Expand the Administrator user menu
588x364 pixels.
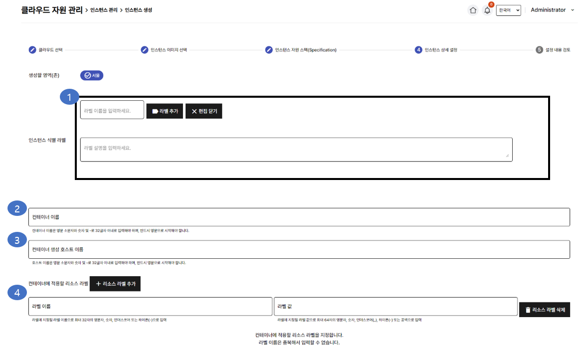(x=552, y=10)
